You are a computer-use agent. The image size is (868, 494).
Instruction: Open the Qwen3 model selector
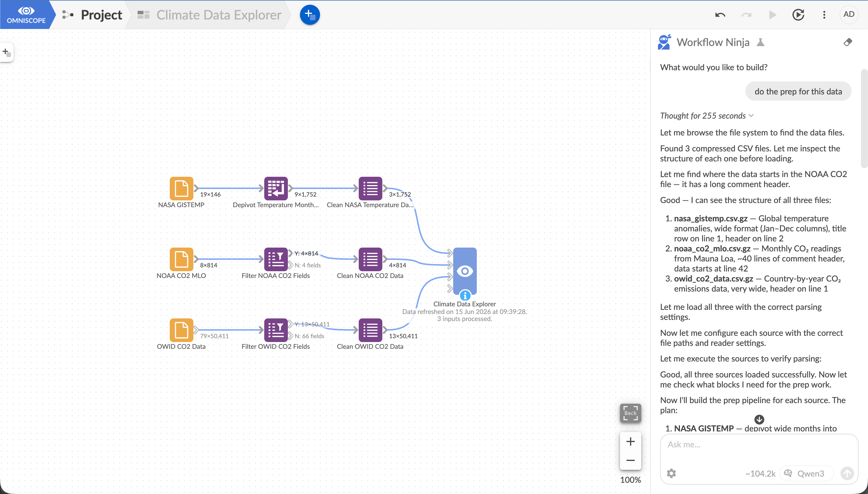(806, 473)
